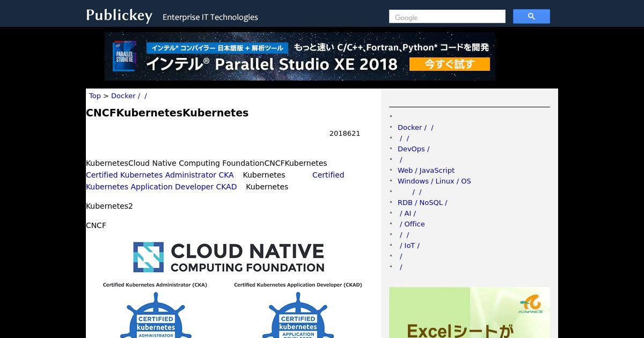Image resolution: width=644 pixels, height=338 pixels.
Task: Select the DevOps category in sidebar
Action: tap(413, 149)
